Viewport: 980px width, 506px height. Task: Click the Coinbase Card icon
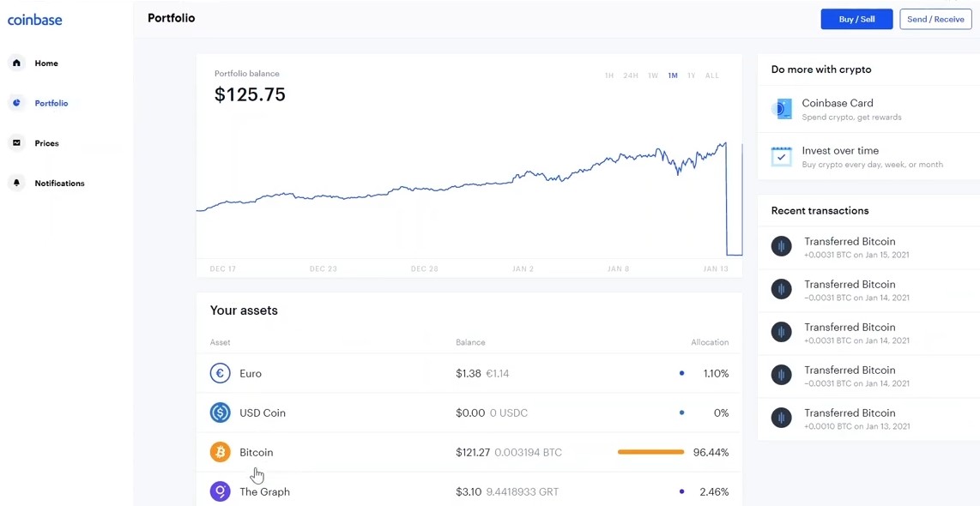[x=782, y=109]
